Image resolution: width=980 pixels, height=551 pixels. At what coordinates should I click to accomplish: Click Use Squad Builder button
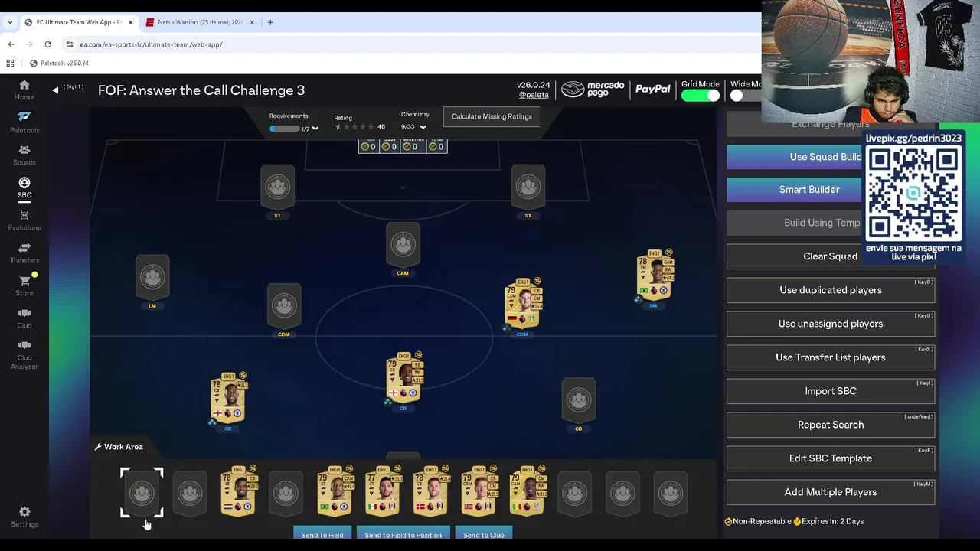point(794,157)
